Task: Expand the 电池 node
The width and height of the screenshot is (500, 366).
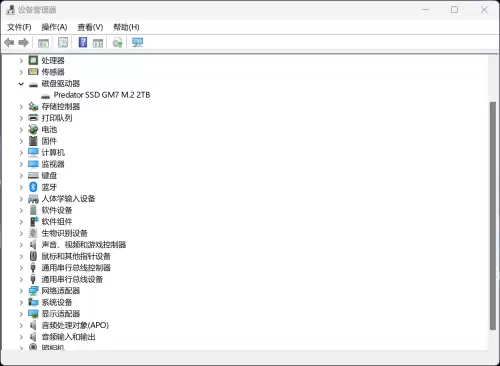Action: click(21, 130)
